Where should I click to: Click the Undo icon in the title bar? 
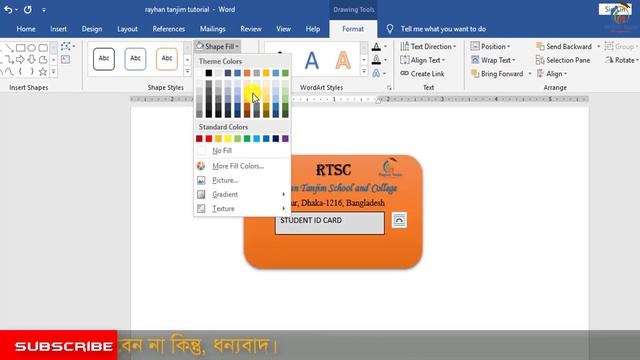(8, 9)
